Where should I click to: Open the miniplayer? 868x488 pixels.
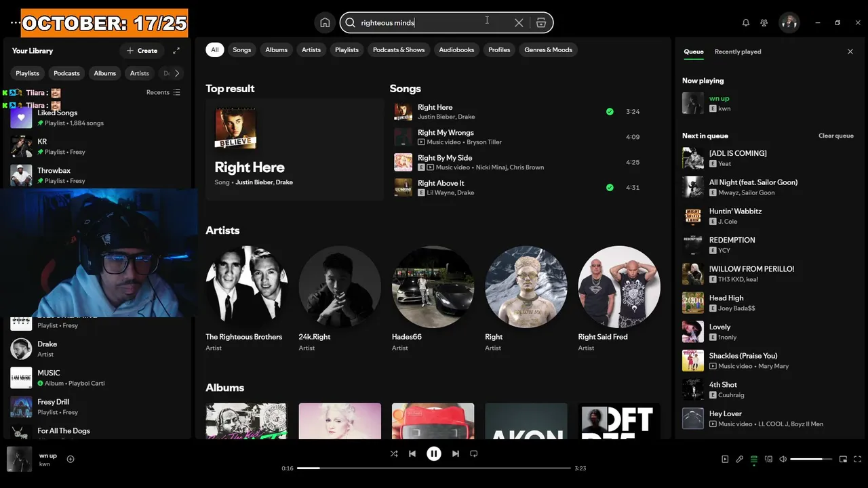tap(843, 459)
